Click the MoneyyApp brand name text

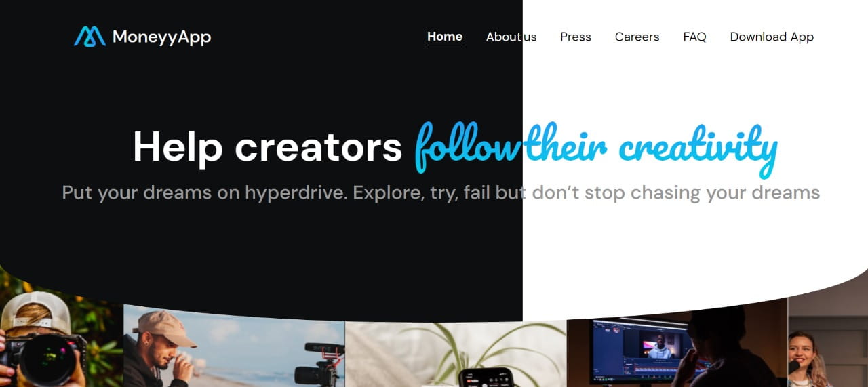click(x=161, y=37)
